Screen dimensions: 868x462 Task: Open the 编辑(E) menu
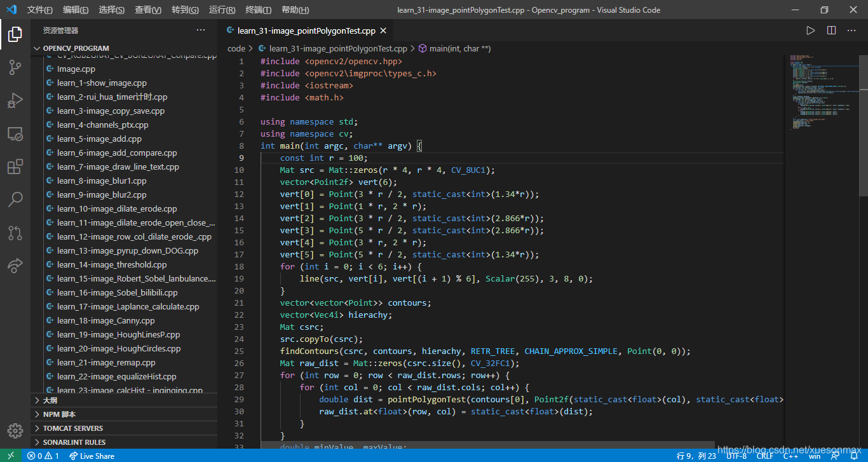point(76,10)
